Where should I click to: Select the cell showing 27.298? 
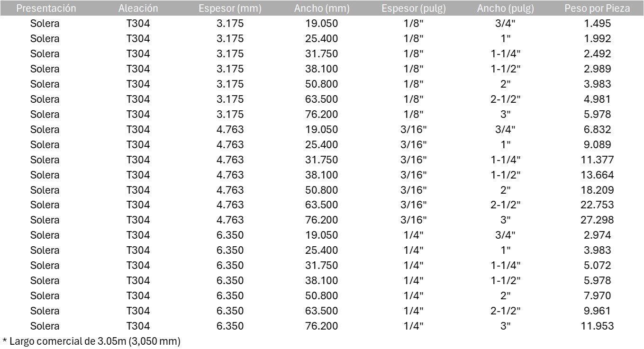[598, 220]
